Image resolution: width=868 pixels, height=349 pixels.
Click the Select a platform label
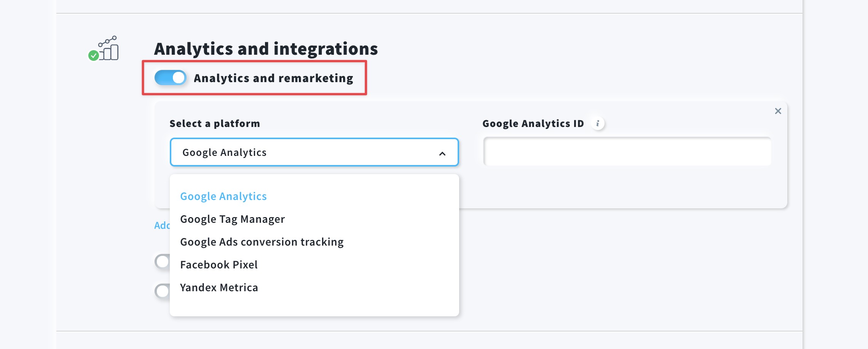pyautogui.click(x=215, y=124)
